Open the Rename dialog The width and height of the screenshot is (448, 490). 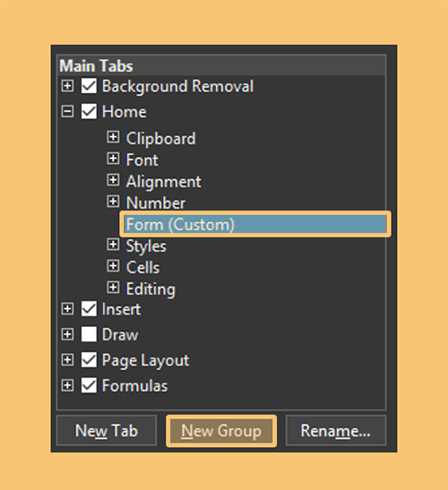point(336,431)
